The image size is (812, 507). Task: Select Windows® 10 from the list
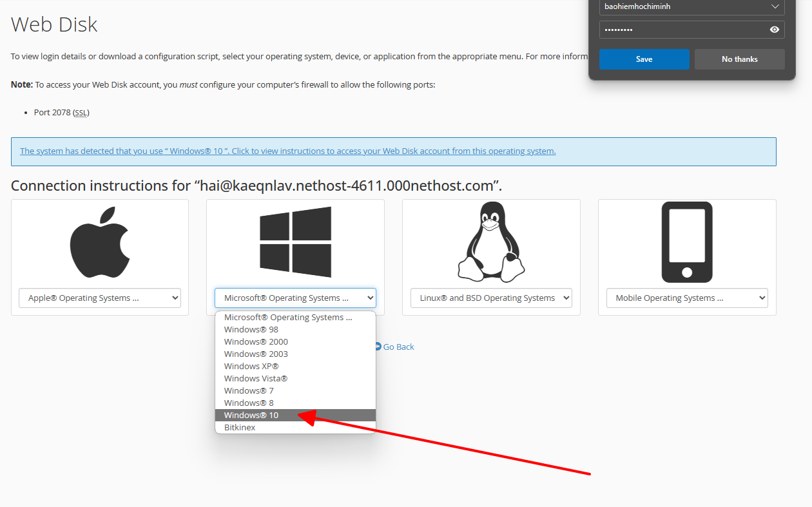251,416
